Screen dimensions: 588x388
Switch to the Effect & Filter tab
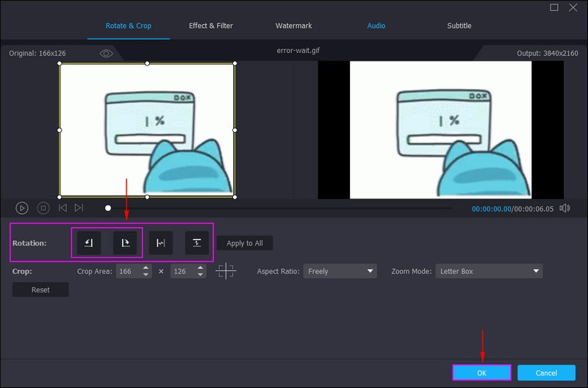pyautogui.click(x=211, y=26)
